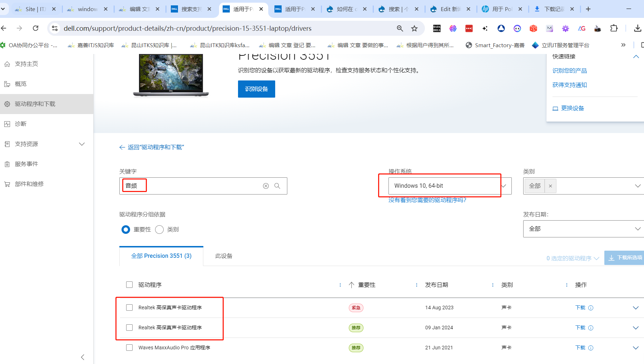
Task: Show more bookmarks with double chevron
Action: tap(623, 45)
